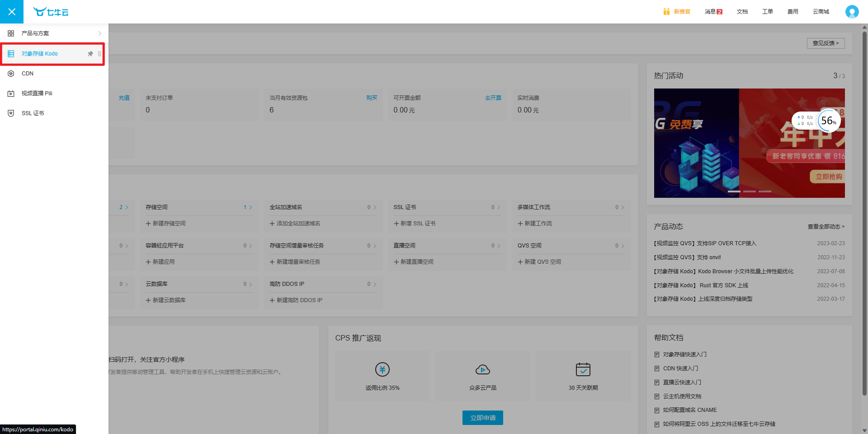
Task: Click the 意见反馈 button
Action: coord(826,43)
